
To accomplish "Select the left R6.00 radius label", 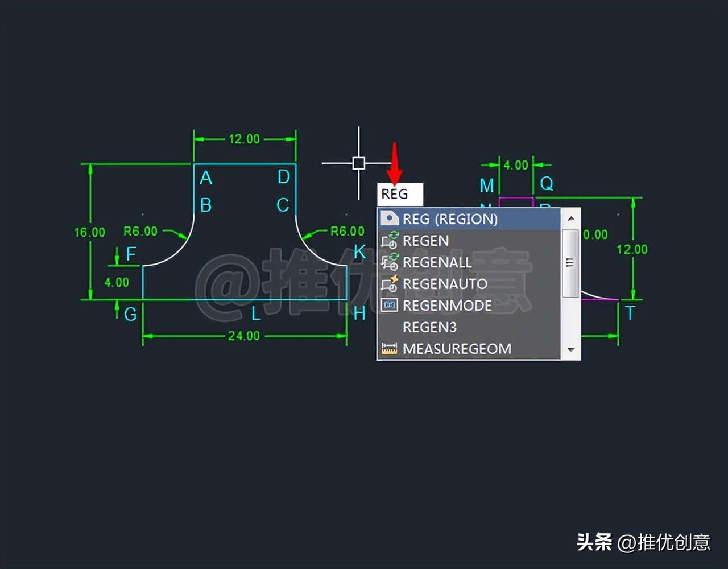I will [x=141, y=231].
